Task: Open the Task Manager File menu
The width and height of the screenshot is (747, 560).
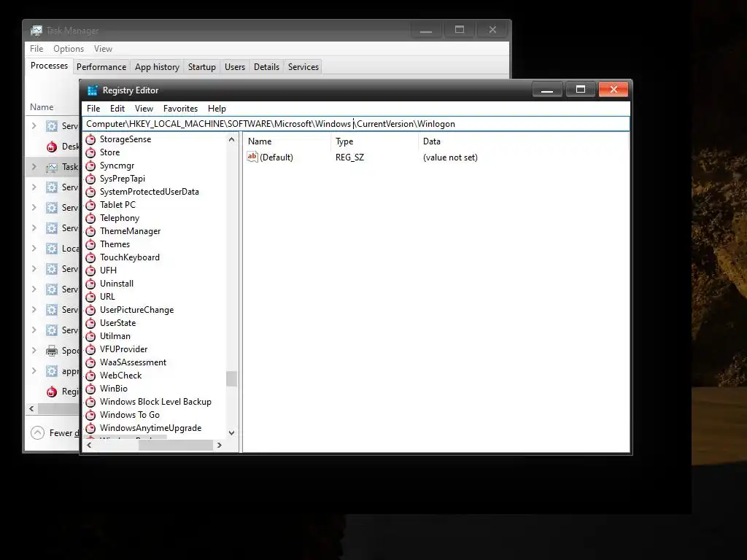Action: (x=36, y=49)
